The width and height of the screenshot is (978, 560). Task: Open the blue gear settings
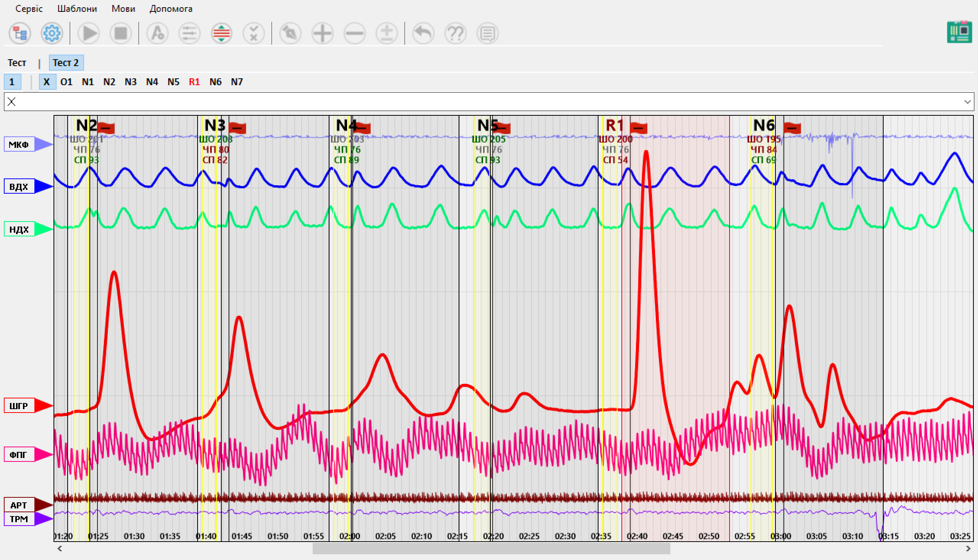pyautogui.click(x=52, y=34)
